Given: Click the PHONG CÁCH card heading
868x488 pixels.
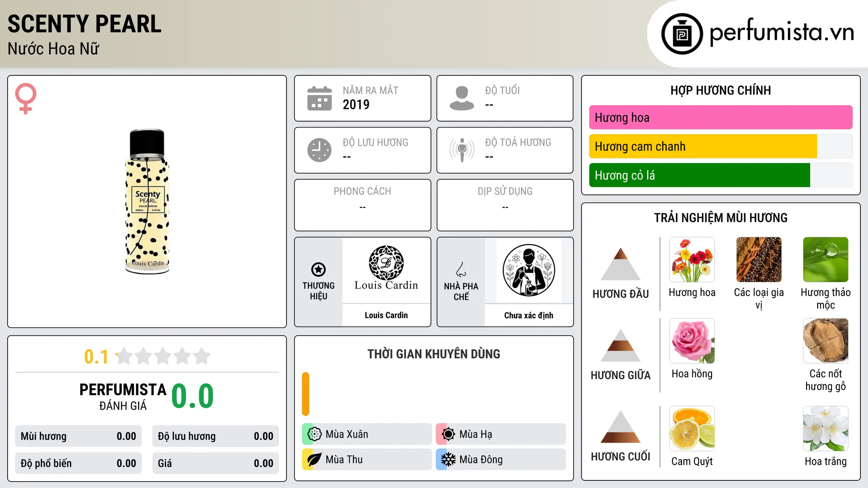Looking at the screenshot, I should (x=362, y=191).
